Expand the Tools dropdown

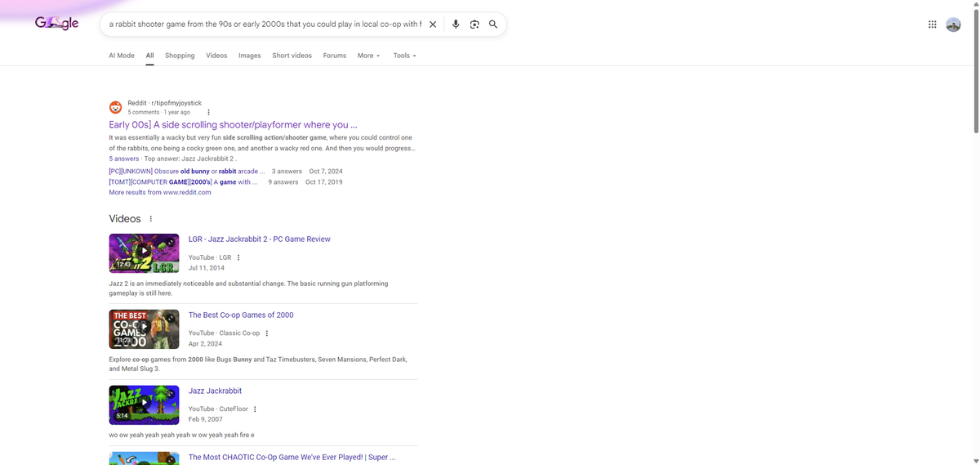[404, 56]
